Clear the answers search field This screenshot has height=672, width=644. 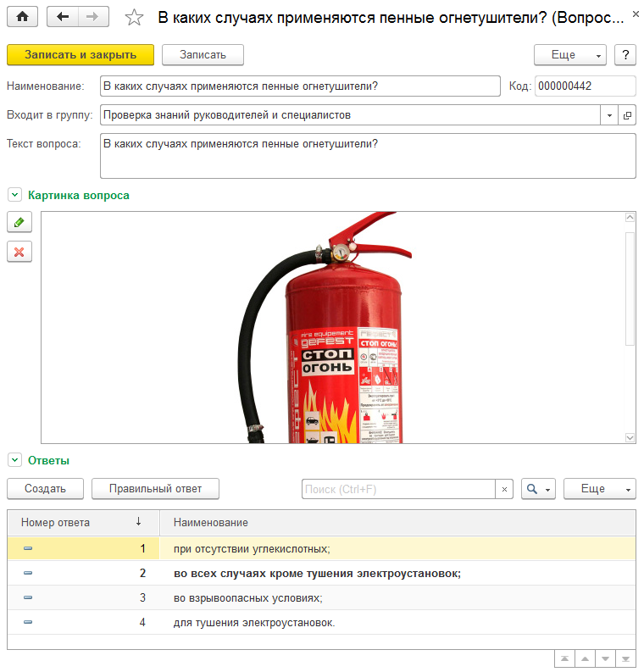point(504,489)
